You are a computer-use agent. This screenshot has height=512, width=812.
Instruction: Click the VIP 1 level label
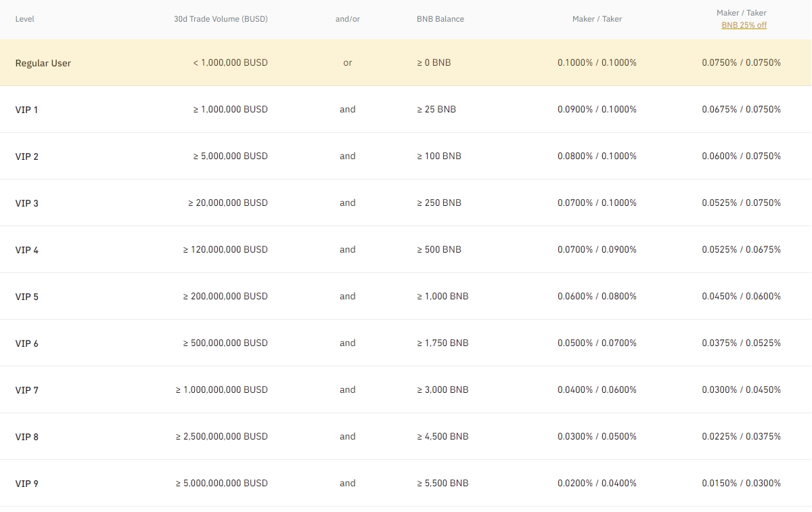(x=27, y=110)
